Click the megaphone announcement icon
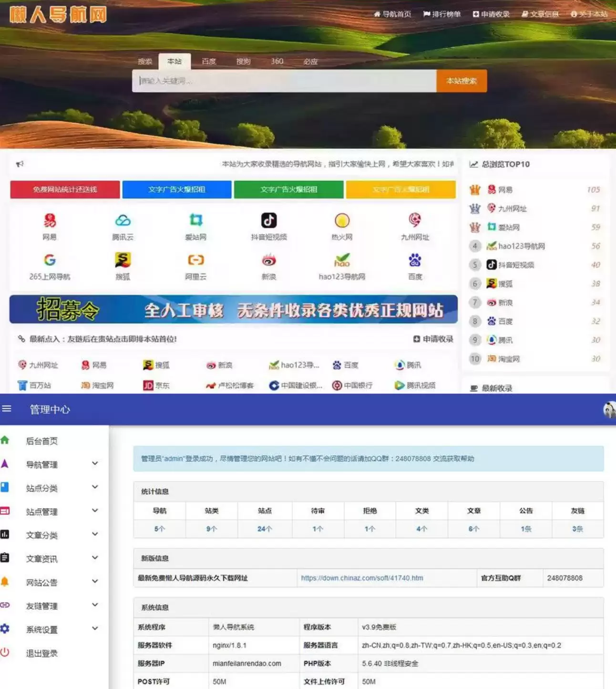Image resolution: width=616 pixels, height=689 pixels. (20, 164)
